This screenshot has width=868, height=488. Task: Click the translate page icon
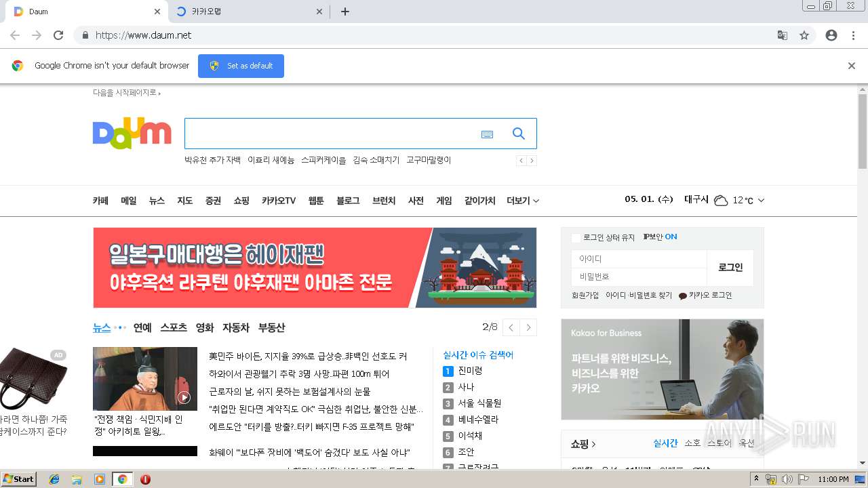click(782, 35)
